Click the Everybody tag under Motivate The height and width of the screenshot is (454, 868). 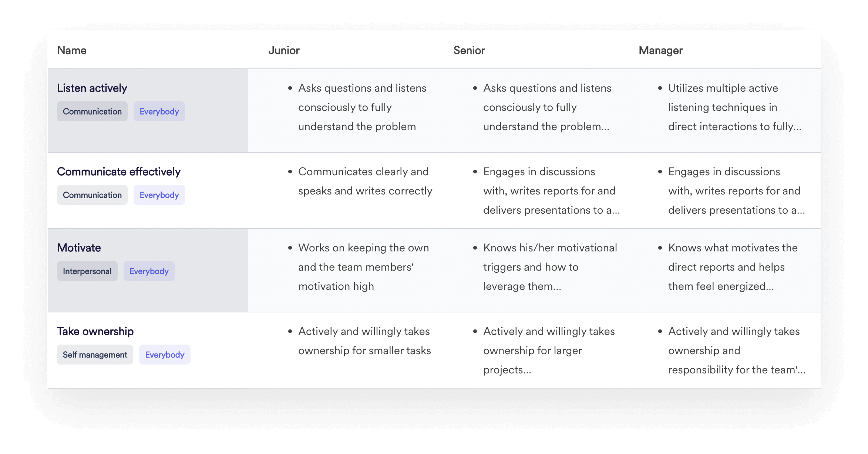[149, 271]
